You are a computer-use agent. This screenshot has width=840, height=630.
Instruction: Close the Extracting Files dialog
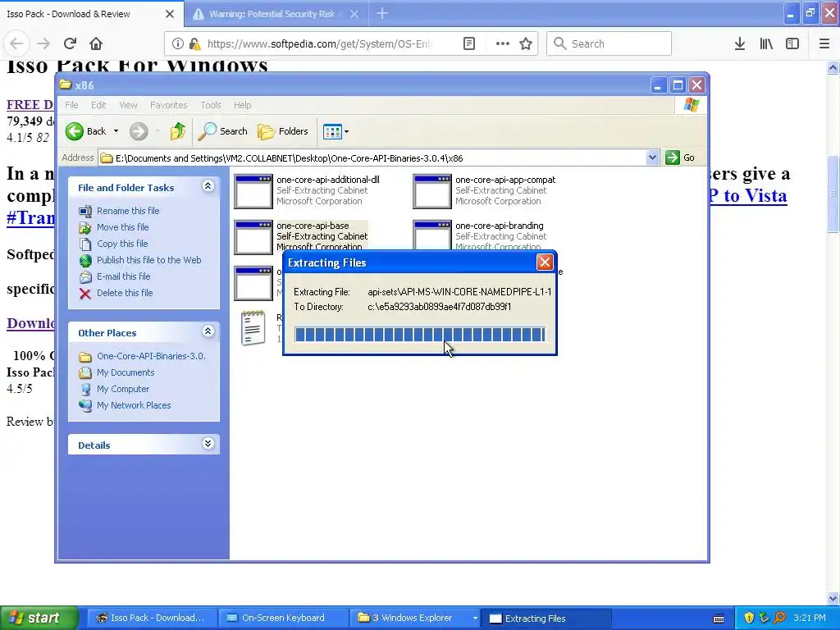(545, 262)
